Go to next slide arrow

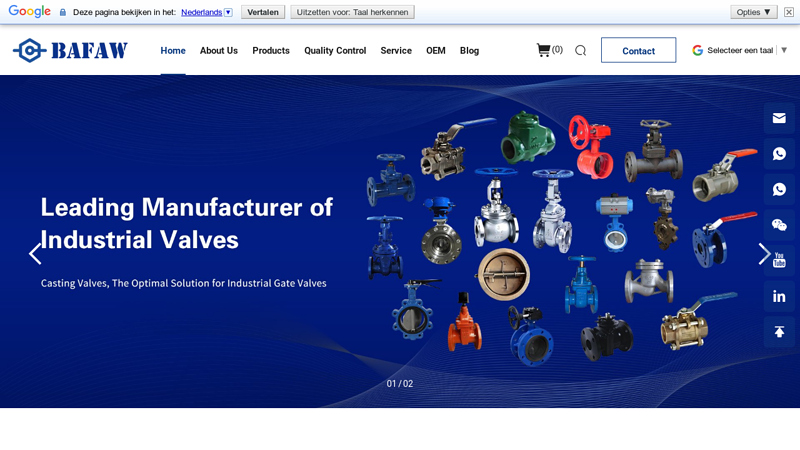[764, 254]
